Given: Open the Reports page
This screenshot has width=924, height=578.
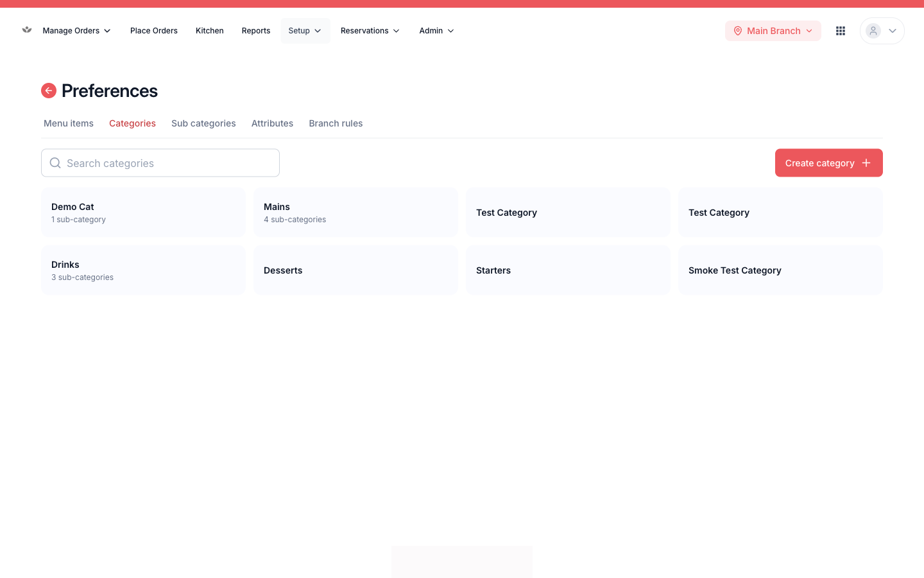Looking at the screenshot, I should coord(256,31).
